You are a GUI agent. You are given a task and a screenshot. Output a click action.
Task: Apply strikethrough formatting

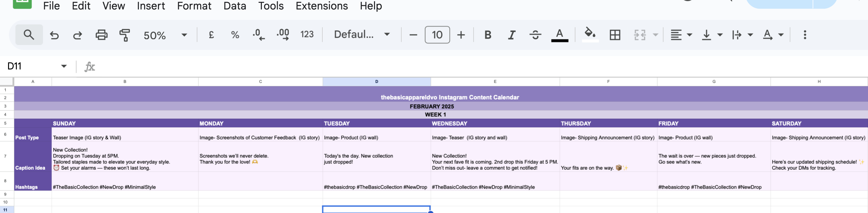[x=535, y=35]
